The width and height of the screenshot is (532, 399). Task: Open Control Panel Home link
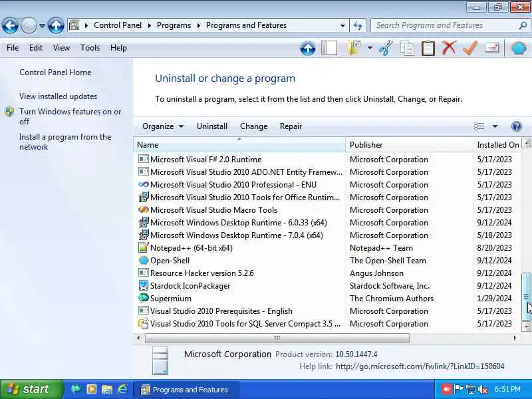pyautogui.click(x=55, y=72)
